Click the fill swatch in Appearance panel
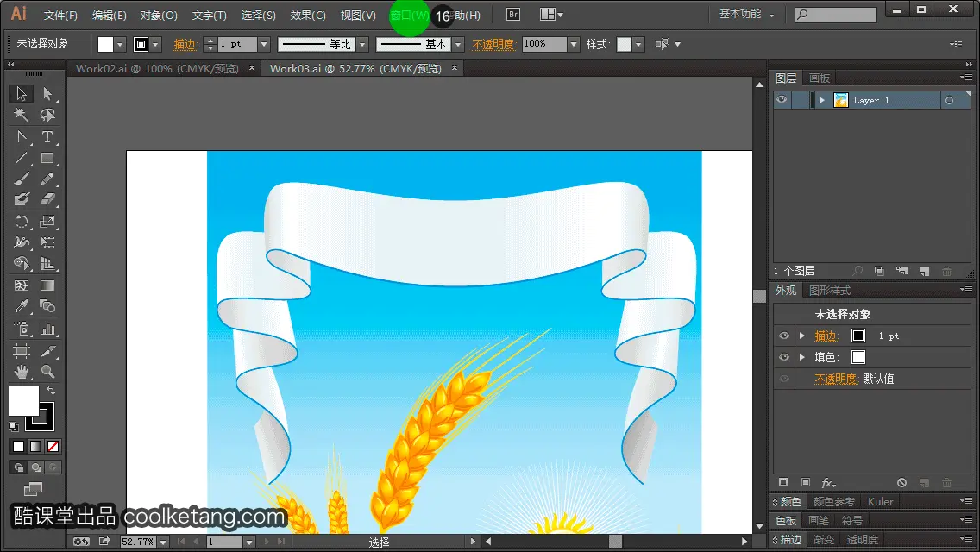Viewport: 980px width, 552px height. point(858,357)
